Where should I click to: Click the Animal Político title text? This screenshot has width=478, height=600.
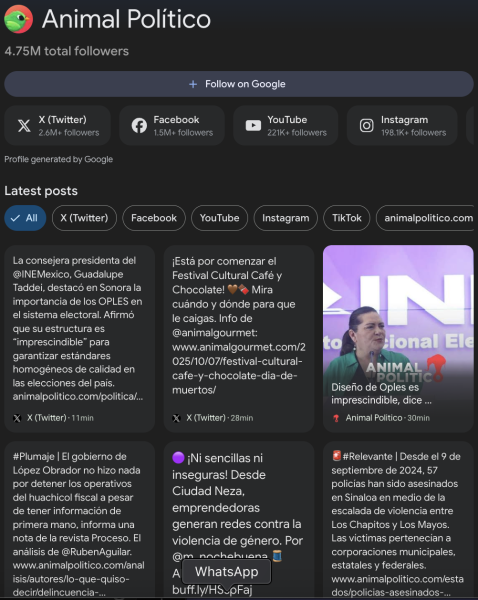[x=126, y=19]
